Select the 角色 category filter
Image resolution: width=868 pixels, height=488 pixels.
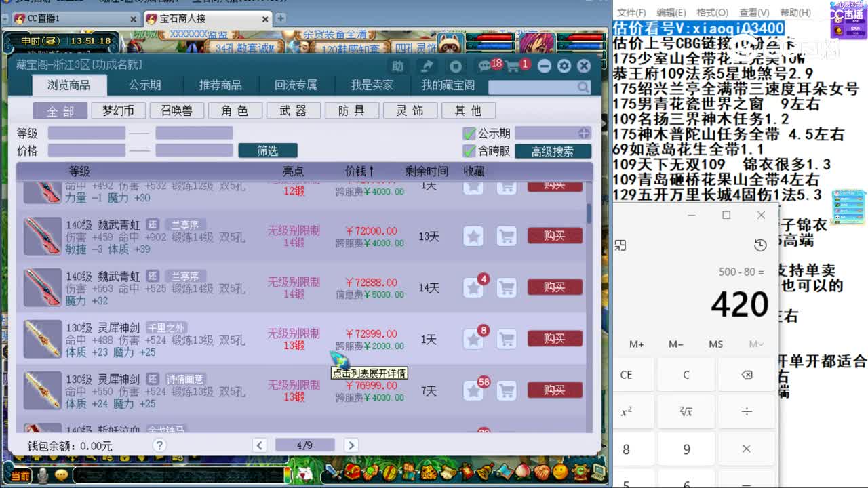click(235, 110)
